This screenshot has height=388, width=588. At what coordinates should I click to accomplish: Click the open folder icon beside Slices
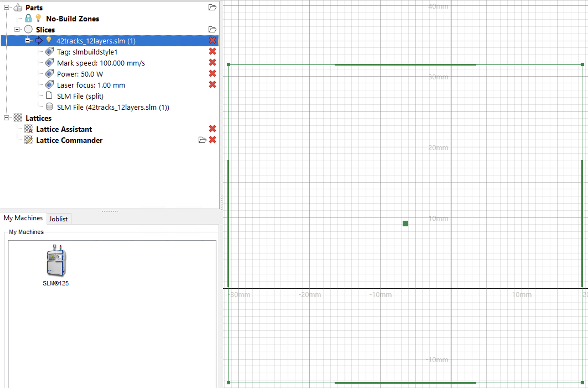pyautogui.click(x=212, y=29)
